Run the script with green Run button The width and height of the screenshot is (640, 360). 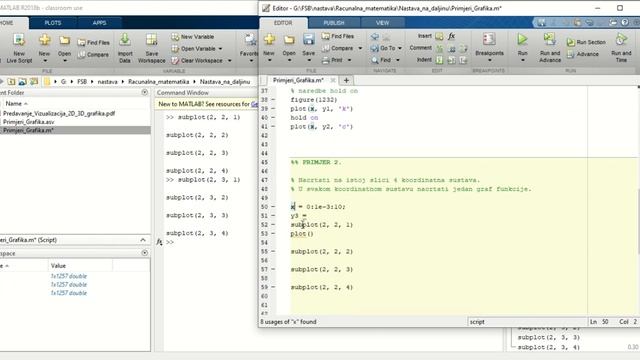522,40
